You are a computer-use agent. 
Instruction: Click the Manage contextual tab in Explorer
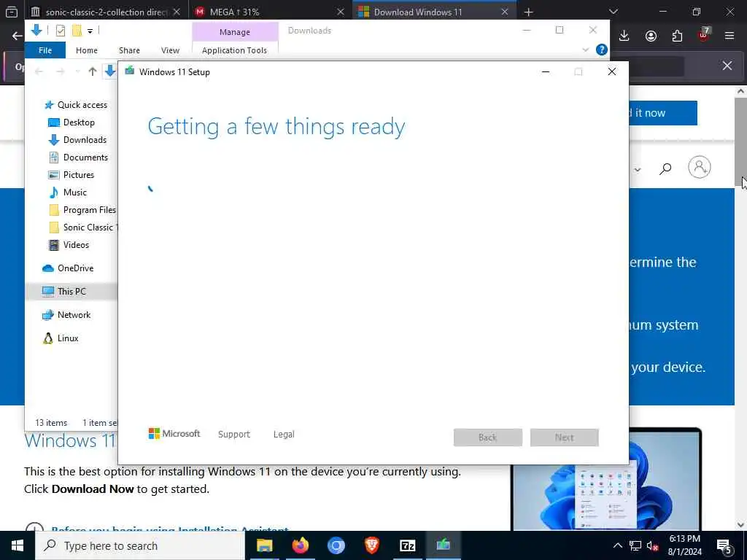tap(235, 32)
